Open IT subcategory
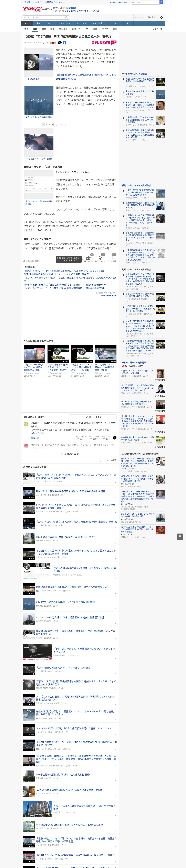 click(x=86, y=29)
